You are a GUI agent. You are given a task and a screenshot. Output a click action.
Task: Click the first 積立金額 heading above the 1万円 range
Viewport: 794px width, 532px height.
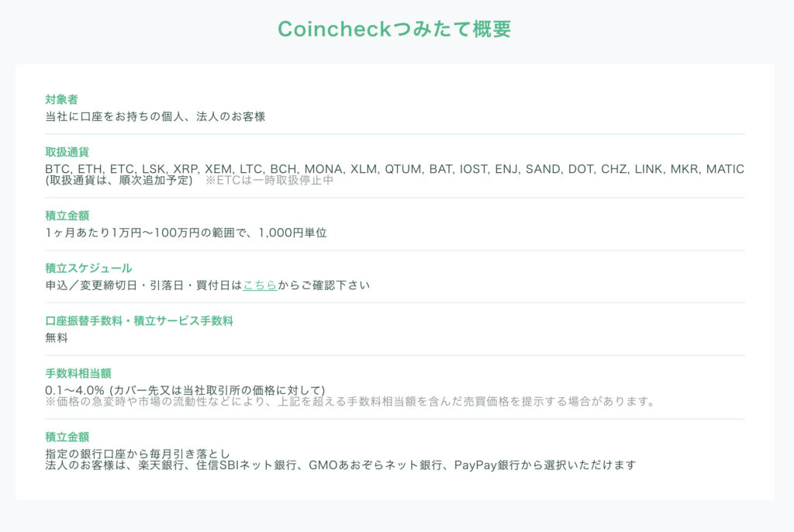click(x=67, y=216)
